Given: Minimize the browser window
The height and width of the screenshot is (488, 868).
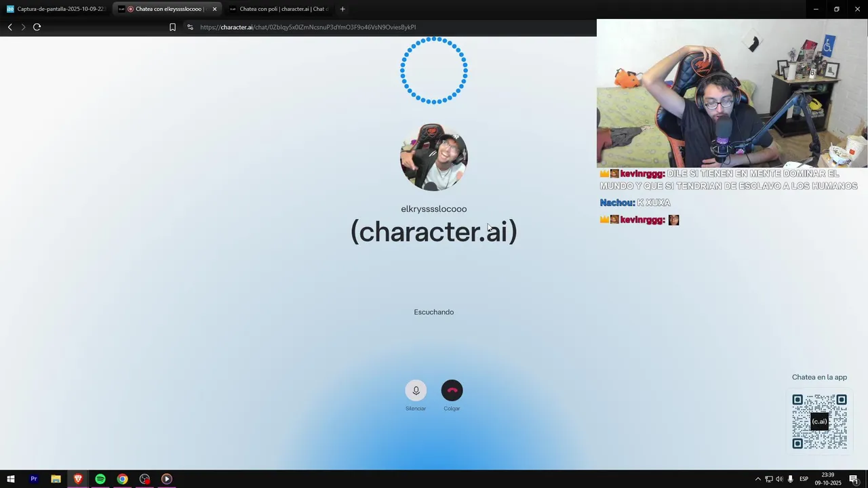Looking at the screenshot, I should click(816, 9).
